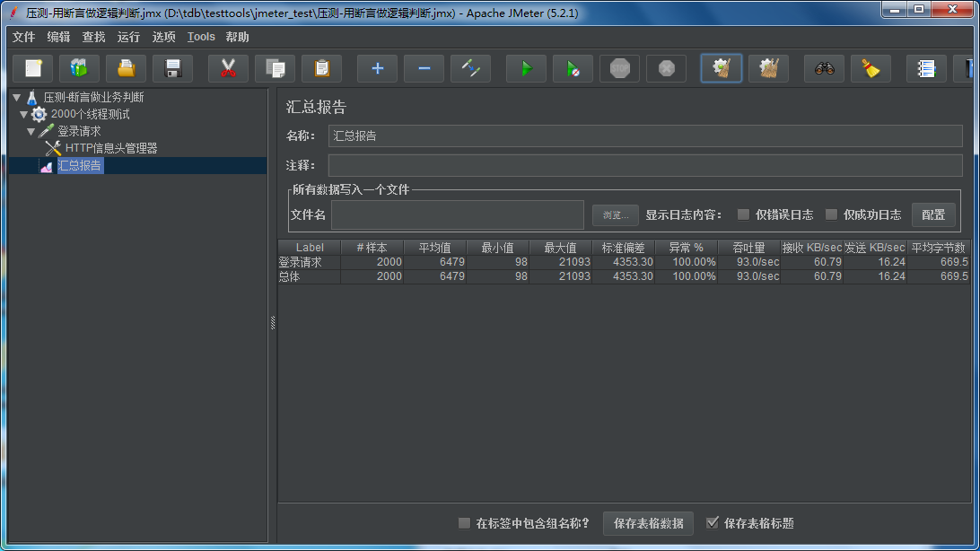Screen dimensions: 980x551
Task: Collapse the 2000个线程测试 thread group node
Action: coord(23,114)
